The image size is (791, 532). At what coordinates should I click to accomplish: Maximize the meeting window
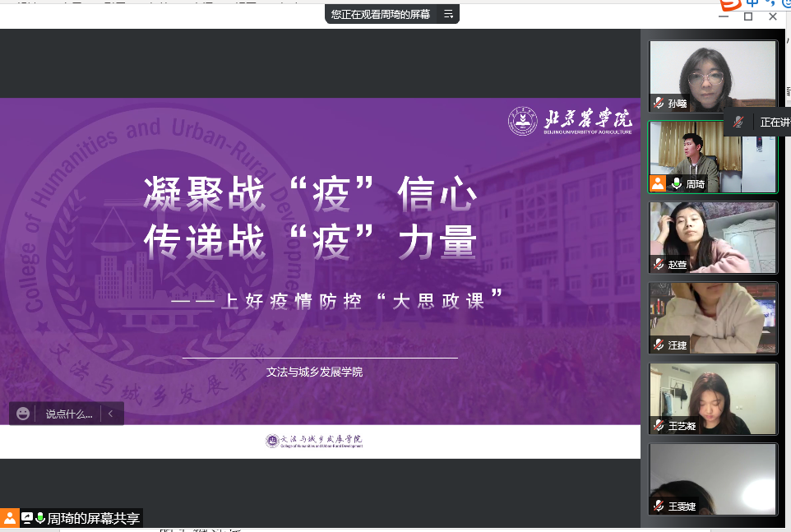point(748,16)
